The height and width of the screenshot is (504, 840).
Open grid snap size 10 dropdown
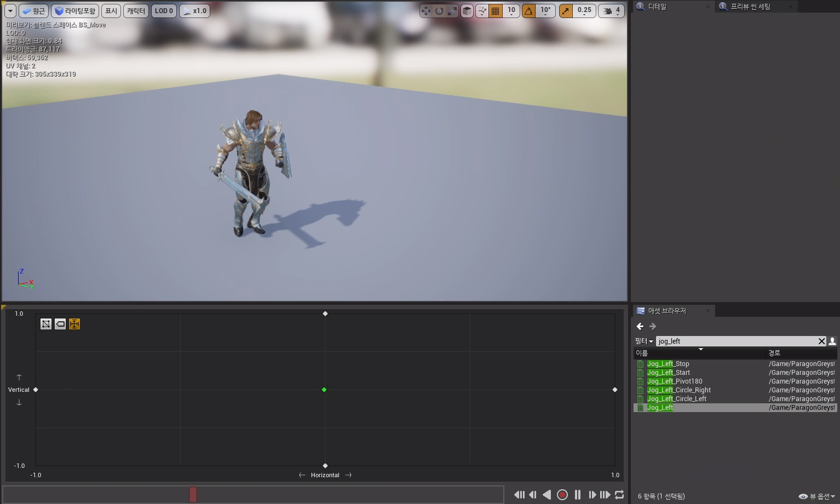(511, 11)
